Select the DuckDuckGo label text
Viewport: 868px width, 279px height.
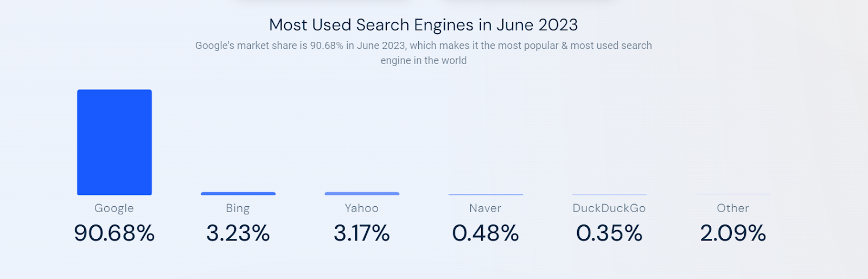pos(609,208)
